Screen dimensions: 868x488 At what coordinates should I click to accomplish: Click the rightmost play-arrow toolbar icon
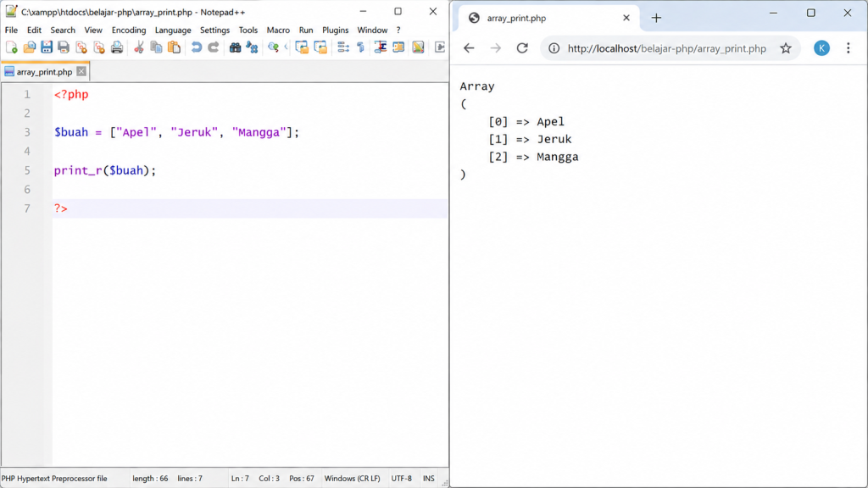tap(440, 47)
